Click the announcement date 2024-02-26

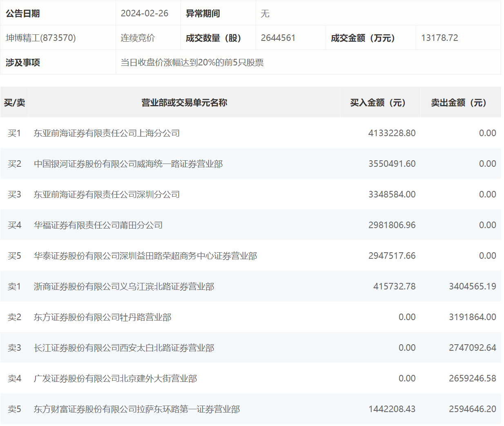coord(145,13)
